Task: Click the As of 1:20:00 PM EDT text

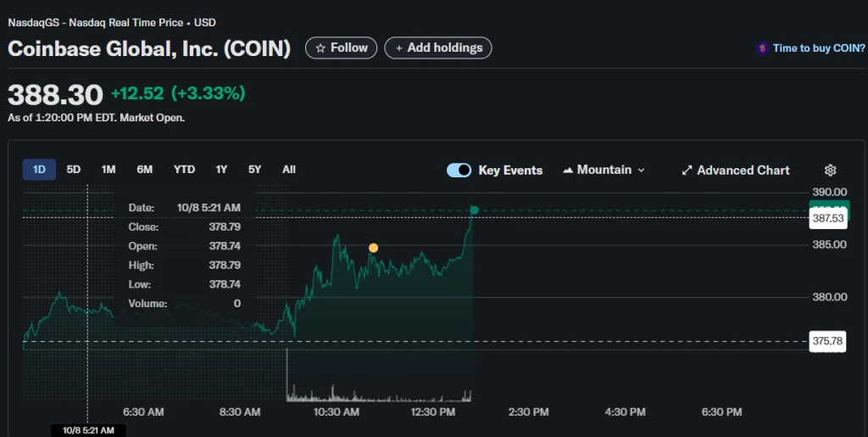Action: click(97, 118)
